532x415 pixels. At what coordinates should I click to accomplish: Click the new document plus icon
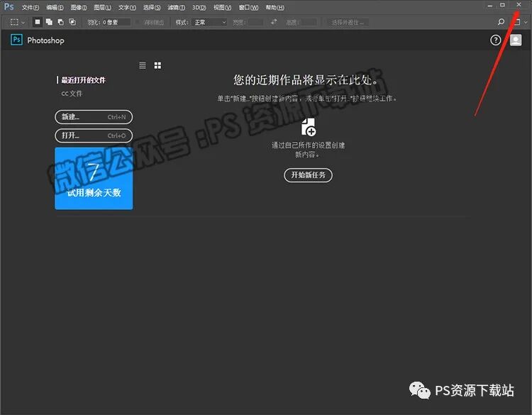point(309,127)
